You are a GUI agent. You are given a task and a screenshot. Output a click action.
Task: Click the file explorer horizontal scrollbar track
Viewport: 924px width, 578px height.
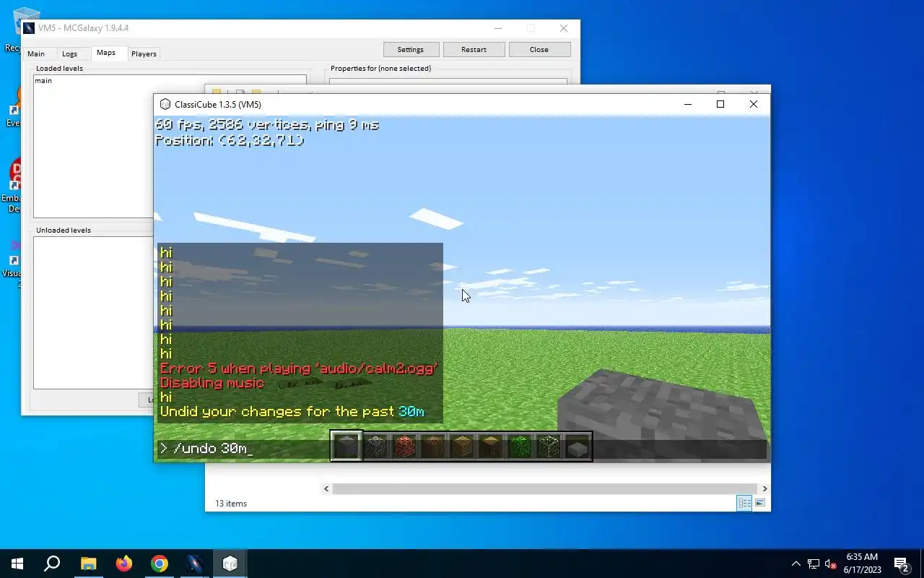pos(544,488)
